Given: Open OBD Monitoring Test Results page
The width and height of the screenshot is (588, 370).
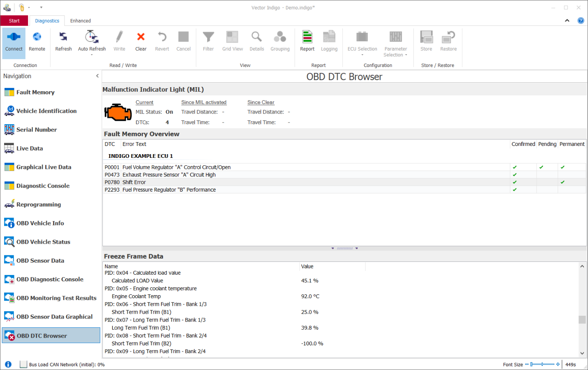Looking at the screenshot, I should tap(51, 298).
